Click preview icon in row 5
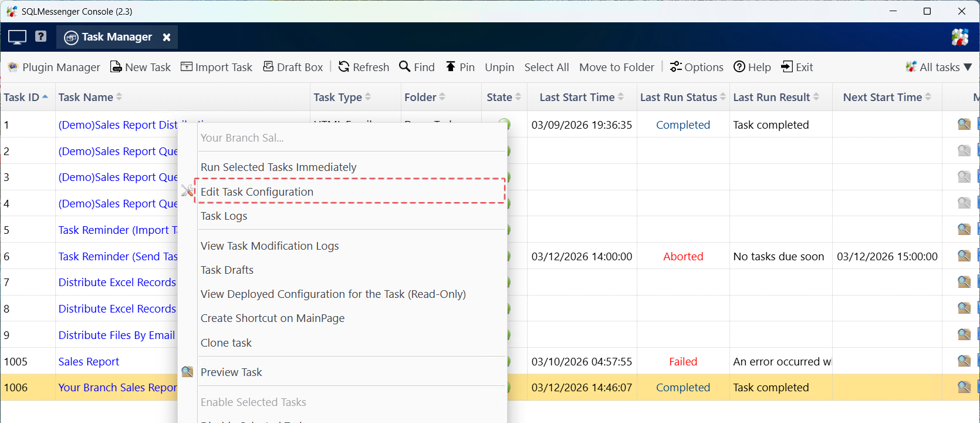Screen dimensions: 980x423 [x=964, y=229]
